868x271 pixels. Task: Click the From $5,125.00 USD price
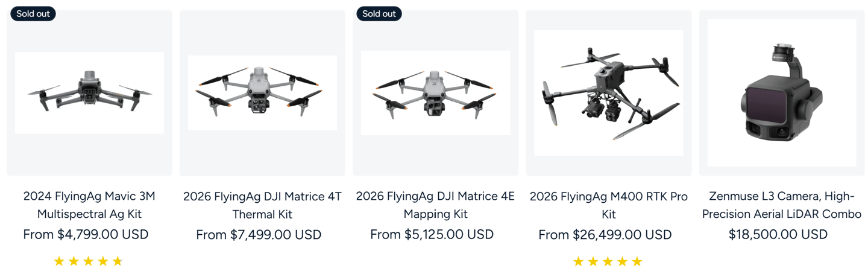click(x=432, y=234)
